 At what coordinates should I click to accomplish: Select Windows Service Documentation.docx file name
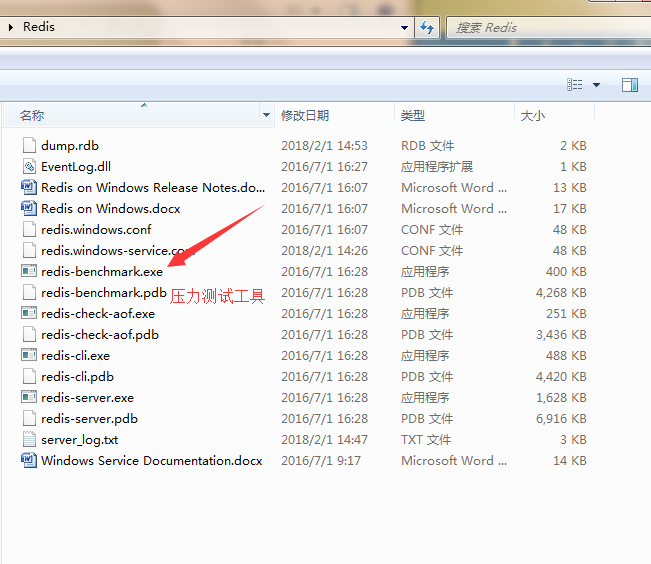point(152,461)
